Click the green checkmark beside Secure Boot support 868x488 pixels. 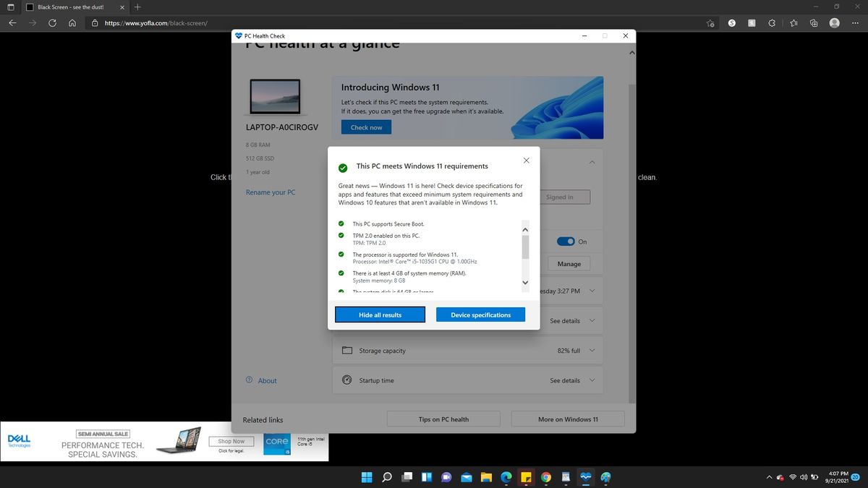[341, 224]
